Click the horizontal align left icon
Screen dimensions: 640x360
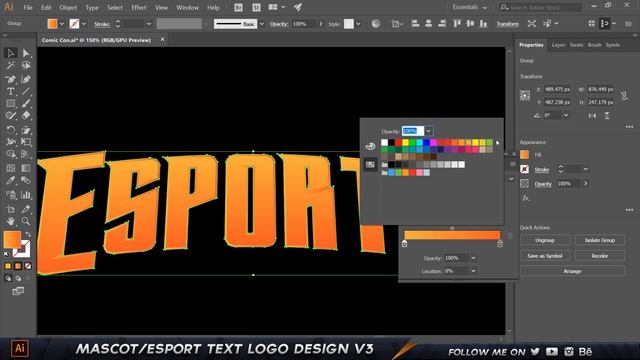point(415,24)
